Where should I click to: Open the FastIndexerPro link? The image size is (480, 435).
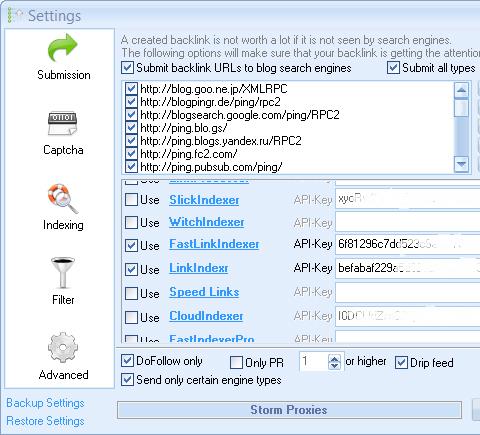click(212, 339)
